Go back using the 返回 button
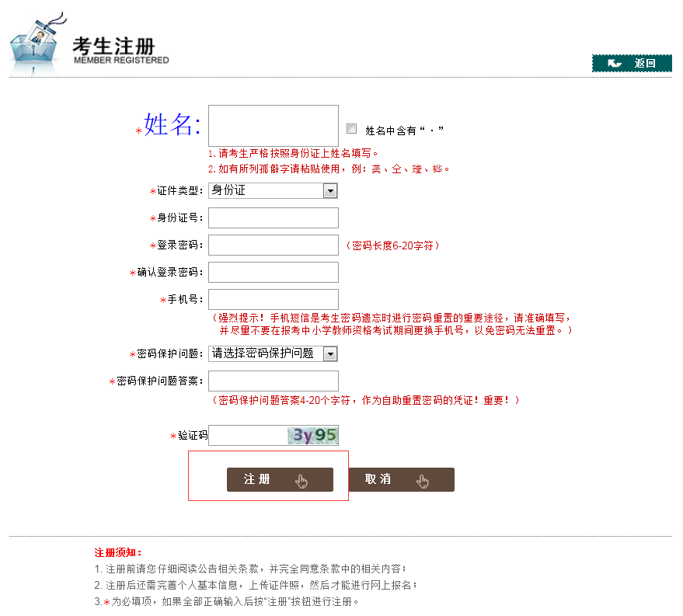This screenshot has height=616, width=683. [x=632, y=64]
